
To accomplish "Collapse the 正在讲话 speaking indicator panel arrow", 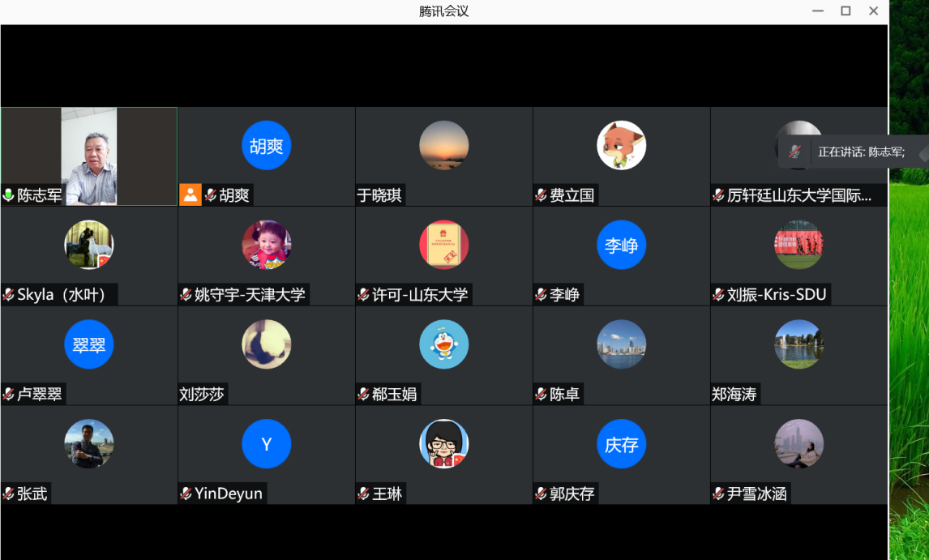I will coord(922,152).
